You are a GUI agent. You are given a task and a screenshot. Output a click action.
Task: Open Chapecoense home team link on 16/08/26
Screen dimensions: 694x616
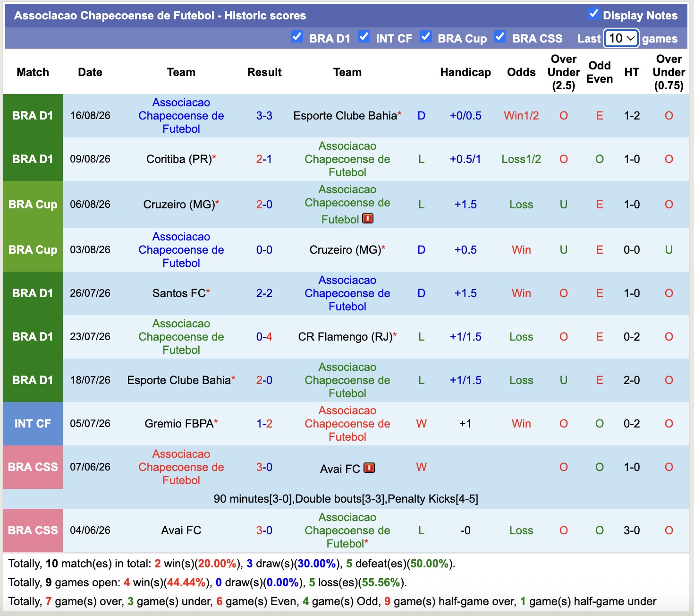(x=181, y=116)
